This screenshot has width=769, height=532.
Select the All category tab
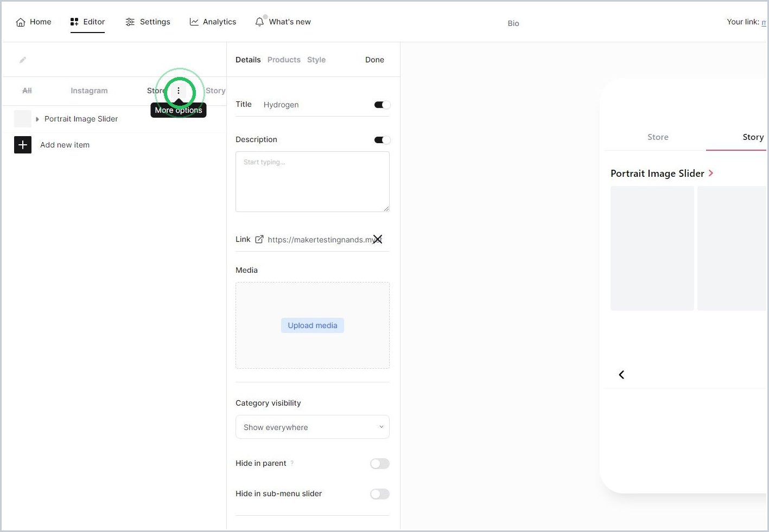tap(27, 91)
